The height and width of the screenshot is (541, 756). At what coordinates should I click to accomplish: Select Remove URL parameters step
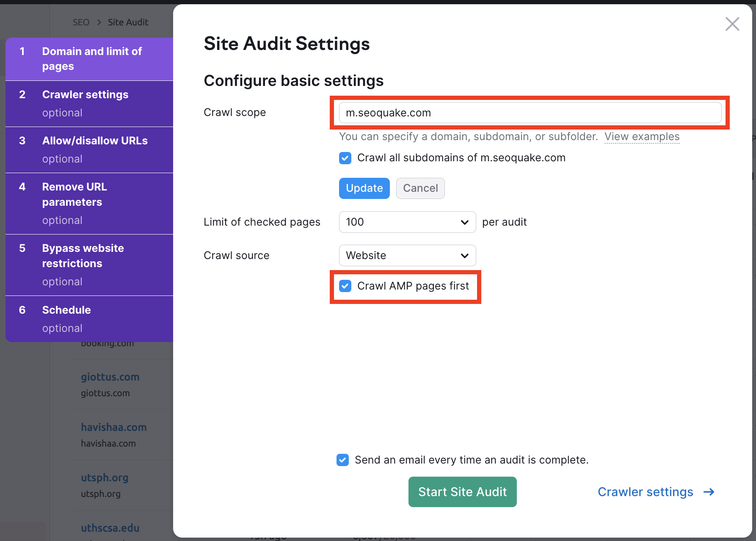[89, 204]
